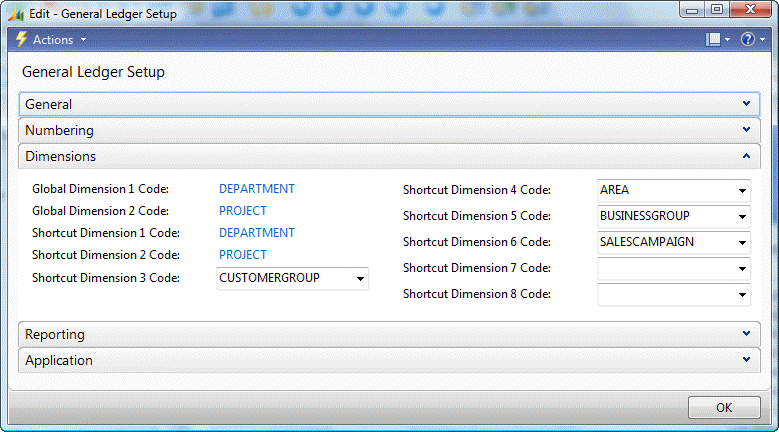
Task: Select the Numbering FastTab header
Action: 390,130
